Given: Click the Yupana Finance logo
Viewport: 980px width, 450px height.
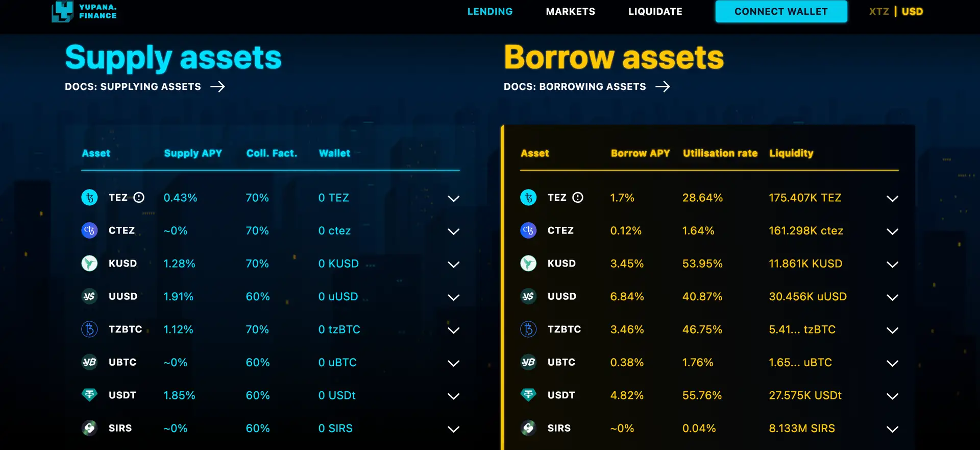Looking at the screenshot, I should (x=85, y=11).
